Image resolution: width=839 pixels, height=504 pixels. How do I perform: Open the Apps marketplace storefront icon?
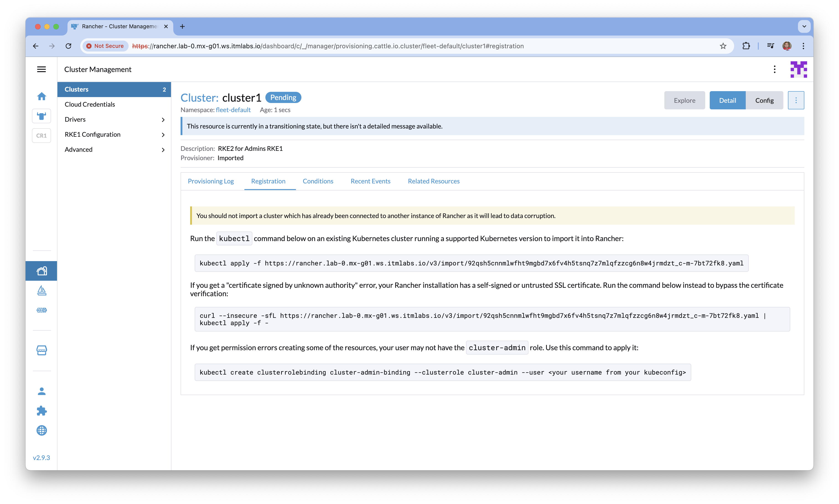pos(41,350)
